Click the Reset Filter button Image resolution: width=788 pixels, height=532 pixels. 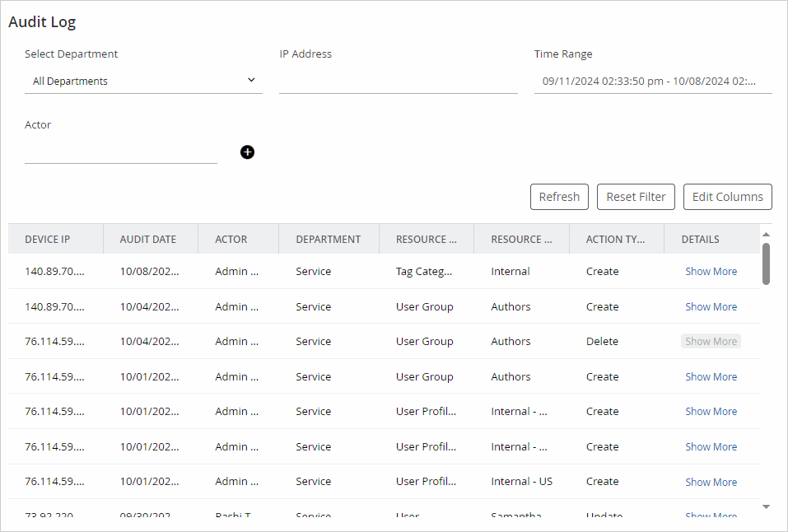pos(636,197)
